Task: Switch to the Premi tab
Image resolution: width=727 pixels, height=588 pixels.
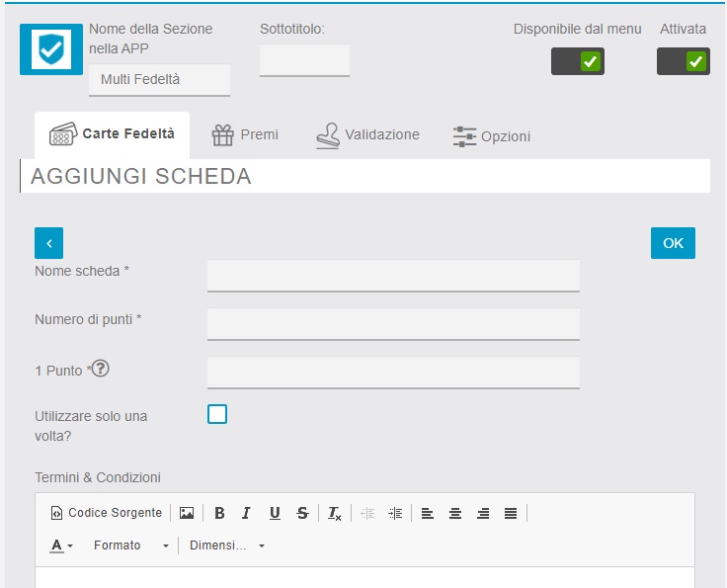Action: [246, 135]
